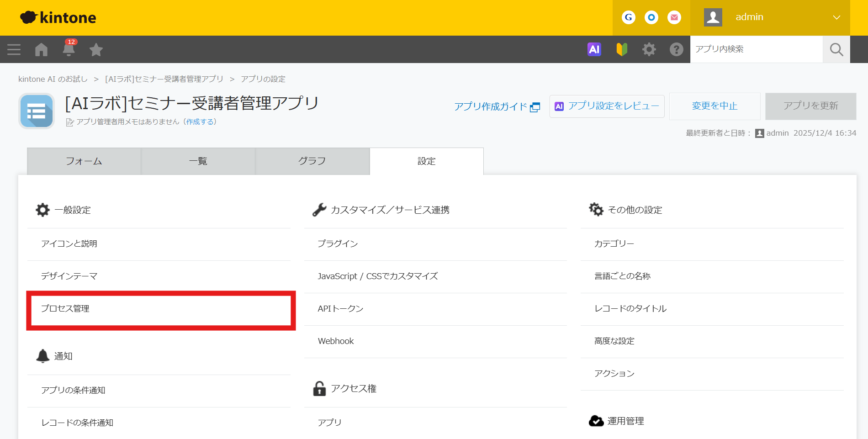Open the help question mark icon

[676, 49]
